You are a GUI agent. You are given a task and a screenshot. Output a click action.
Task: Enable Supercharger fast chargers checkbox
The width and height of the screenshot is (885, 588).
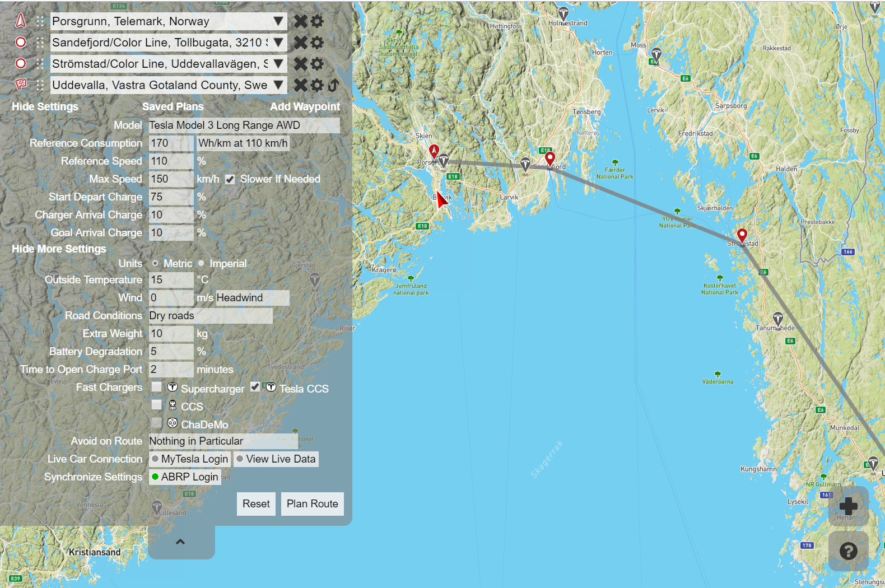click(x=157, y=387)
